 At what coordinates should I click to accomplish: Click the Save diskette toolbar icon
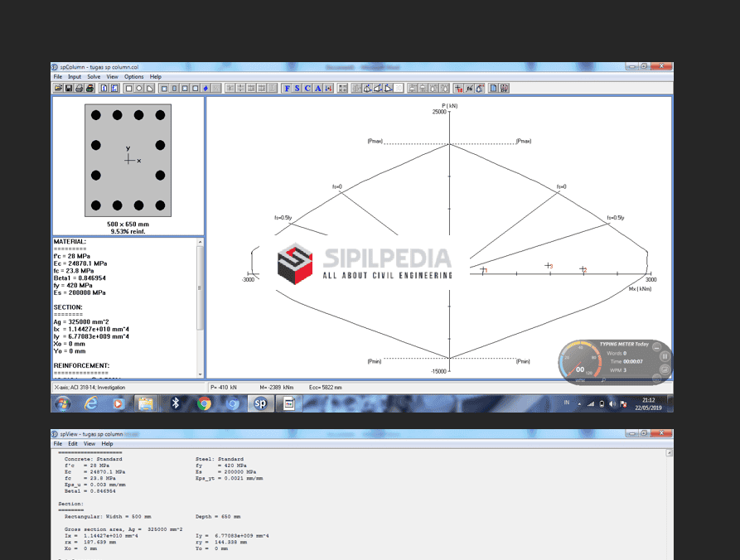tap(68, 88)
